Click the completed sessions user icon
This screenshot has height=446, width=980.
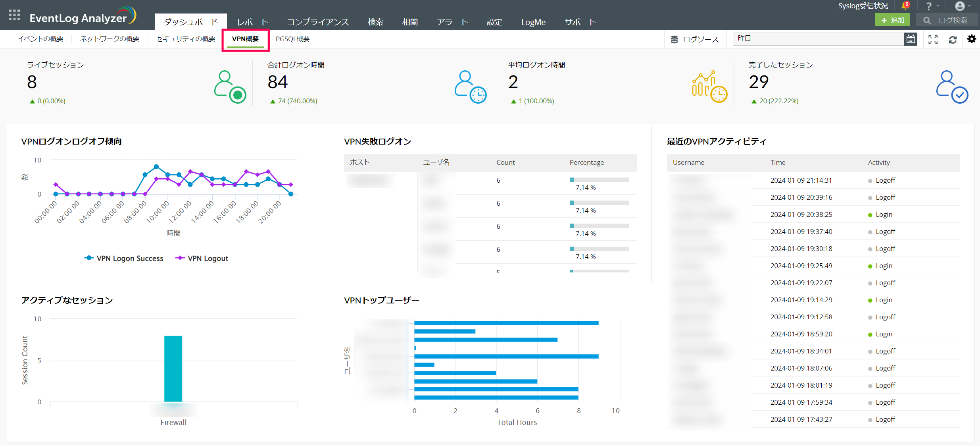(951, 87)
